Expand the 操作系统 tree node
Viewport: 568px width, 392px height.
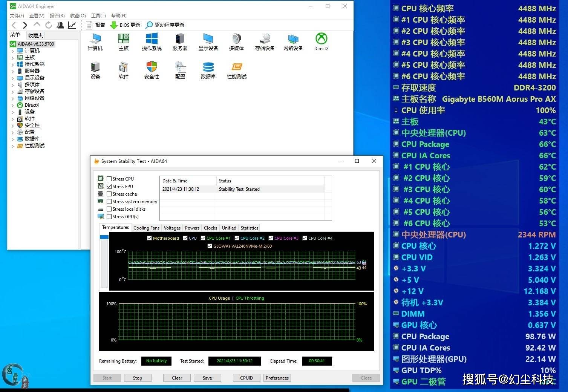point(13,64)
